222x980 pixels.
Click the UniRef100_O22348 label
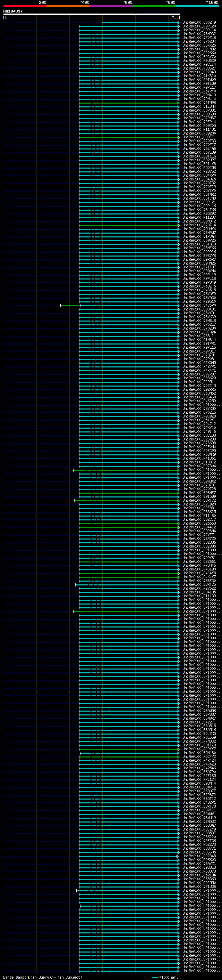pos(199,856)
